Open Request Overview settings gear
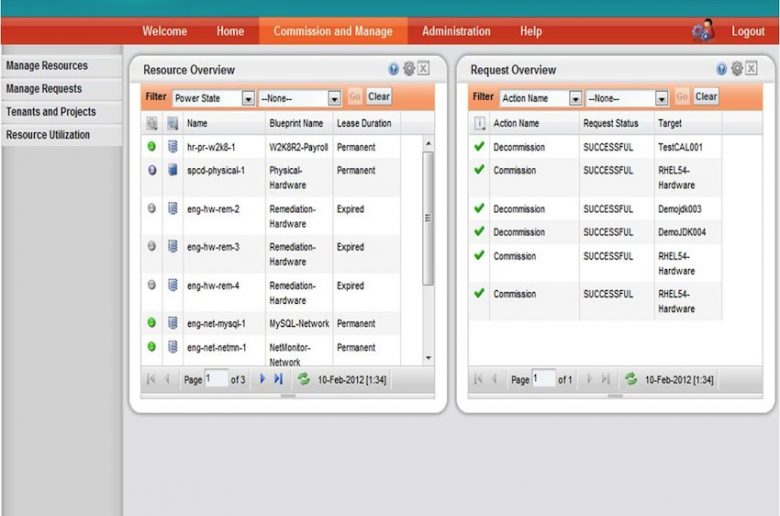The width and height of the screenshot is (780, 516). (x=737, y=69)
